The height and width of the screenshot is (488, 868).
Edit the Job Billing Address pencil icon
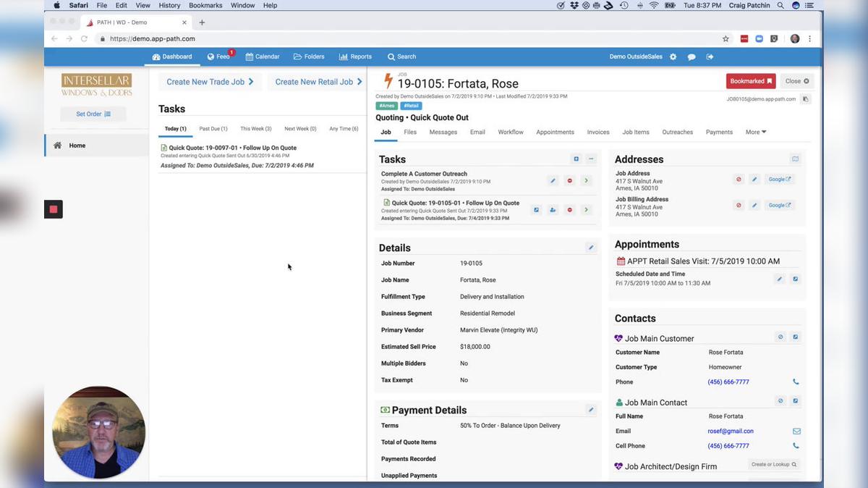(754, 205)
